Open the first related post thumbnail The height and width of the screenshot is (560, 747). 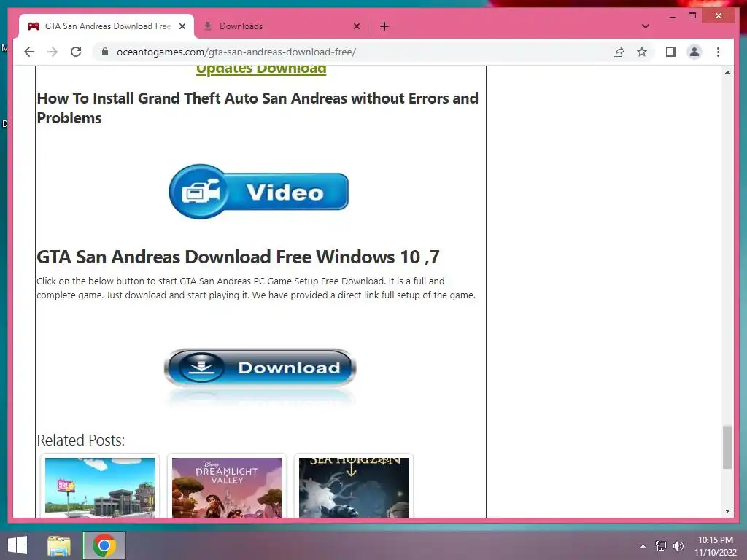click(x=99, y=486)
